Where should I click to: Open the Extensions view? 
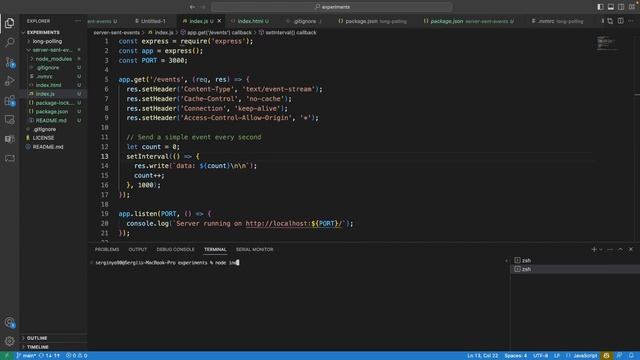(x=9, y=100)
